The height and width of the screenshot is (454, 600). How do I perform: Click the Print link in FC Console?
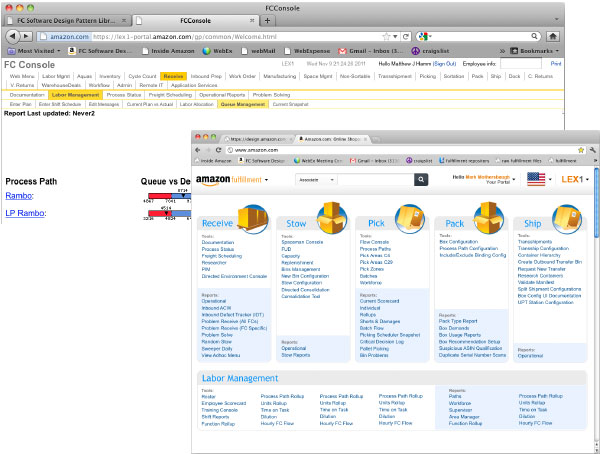pos(556,64)
